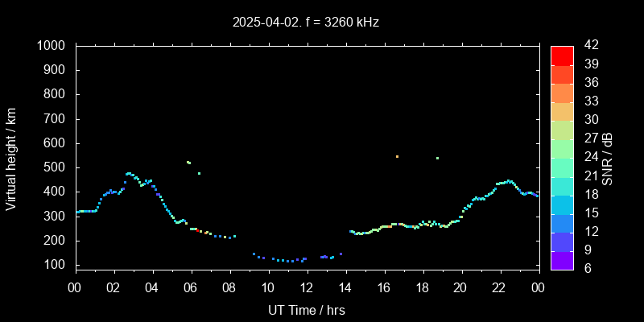Click the 'SNR / dB' colorbar label
The height and width of the screenshot is (322, 644).
coord(608,158)
